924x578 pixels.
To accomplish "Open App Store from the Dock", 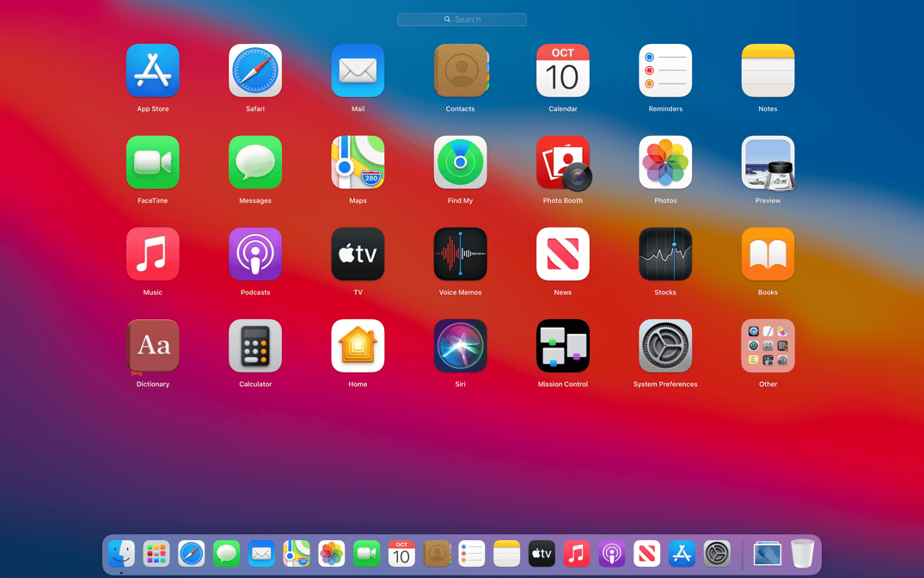I will point(682,554).
